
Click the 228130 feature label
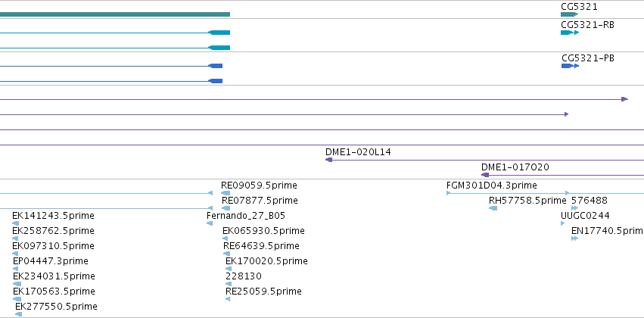click(x=244, y=276)
